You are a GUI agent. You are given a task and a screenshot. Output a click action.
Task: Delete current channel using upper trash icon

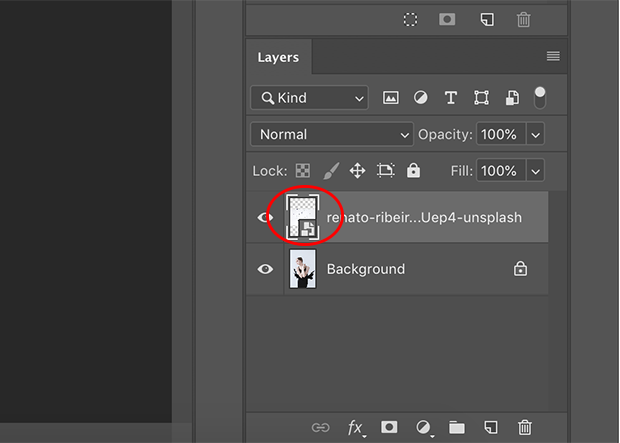pyautogui.click(x=524, y=19)
